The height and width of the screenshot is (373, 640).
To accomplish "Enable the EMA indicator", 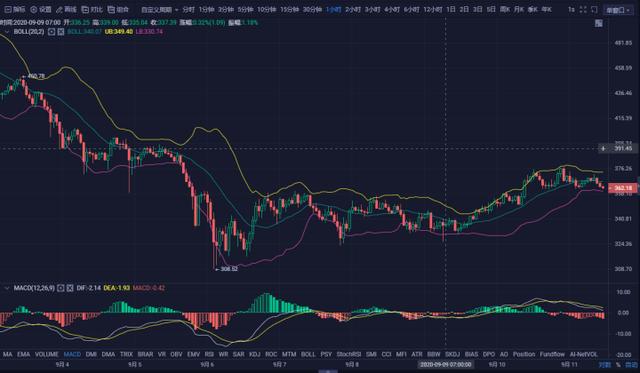I will click(x=24, y=354).
